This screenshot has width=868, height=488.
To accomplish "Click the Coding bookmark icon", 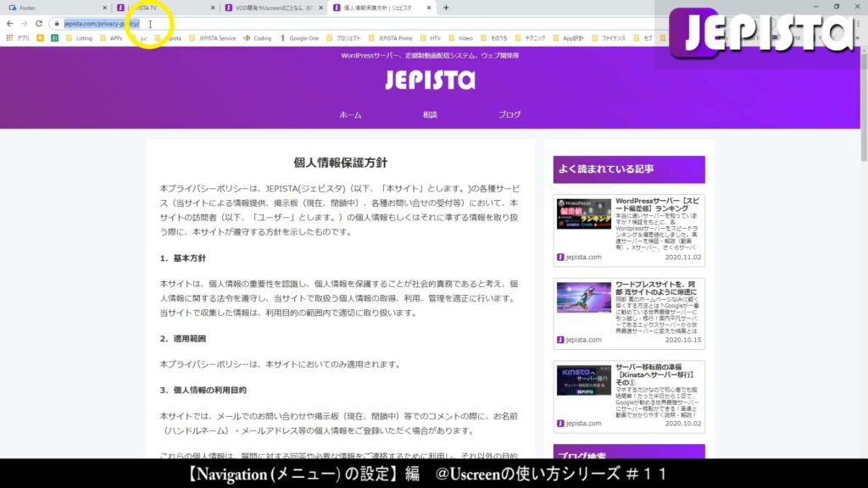I will pos(247,38).
